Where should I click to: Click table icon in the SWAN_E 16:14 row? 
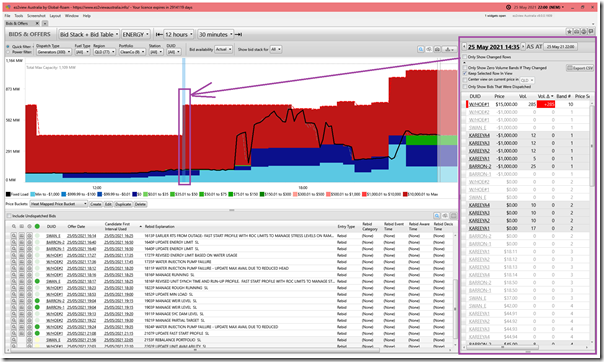[x=22, y=236]
